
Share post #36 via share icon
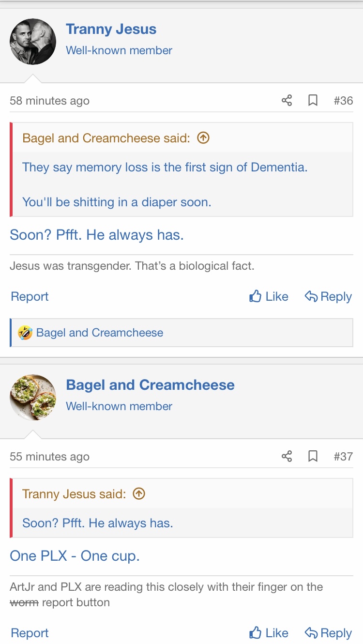tap(287, 101)
